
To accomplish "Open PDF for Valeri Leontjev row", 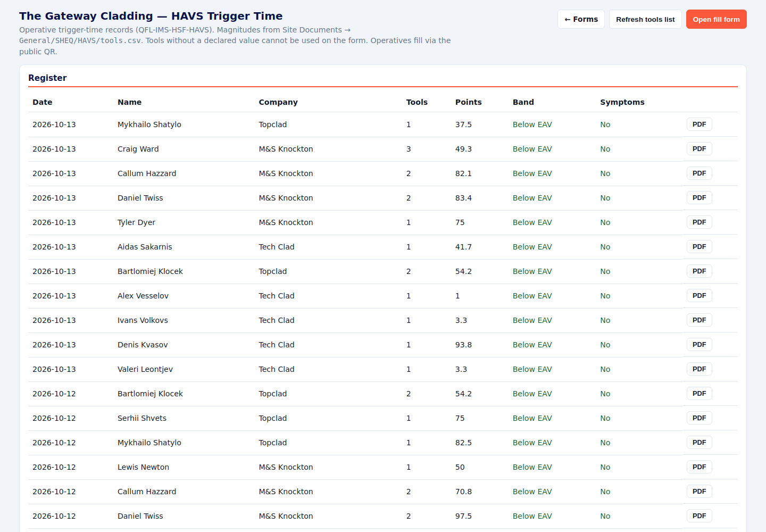I will point(699,369).
